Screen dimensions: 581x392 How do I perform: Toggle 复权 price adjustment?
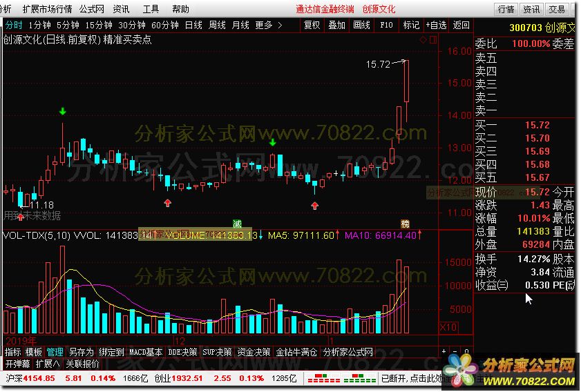click(312, 25)
